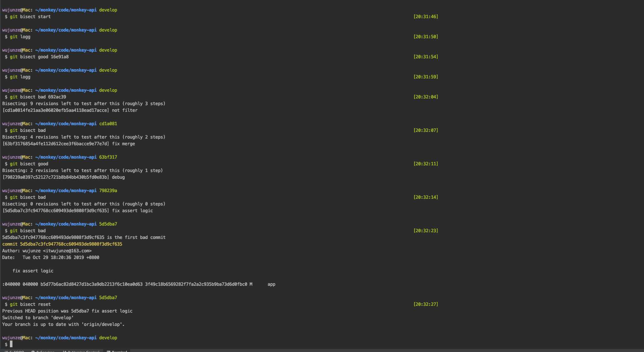Select the timestamp [20:31:54]

point(426,57)
